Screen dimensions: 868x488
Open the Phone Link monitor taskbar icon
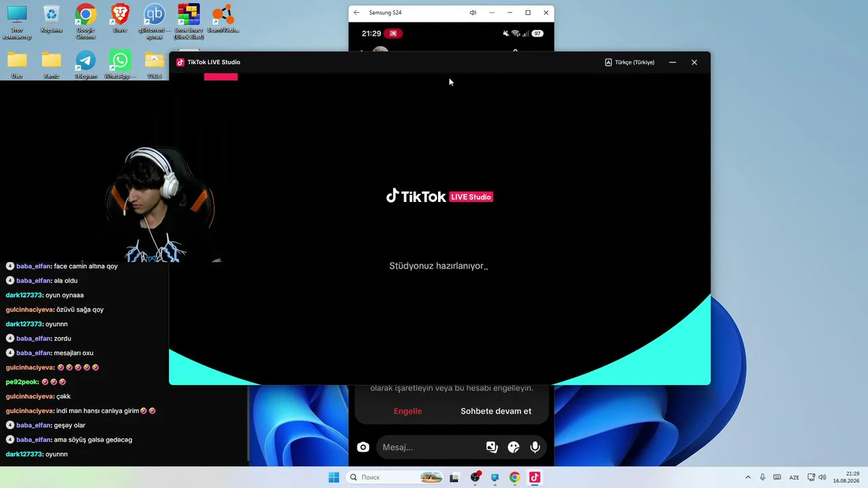click(x=495, y=477)
